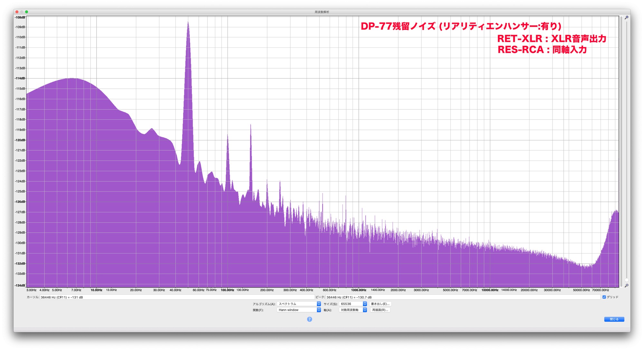Screen dimensions: 644x350
Task: Open the 関数 dropdown showing Hann window
Action: (299, 310)
